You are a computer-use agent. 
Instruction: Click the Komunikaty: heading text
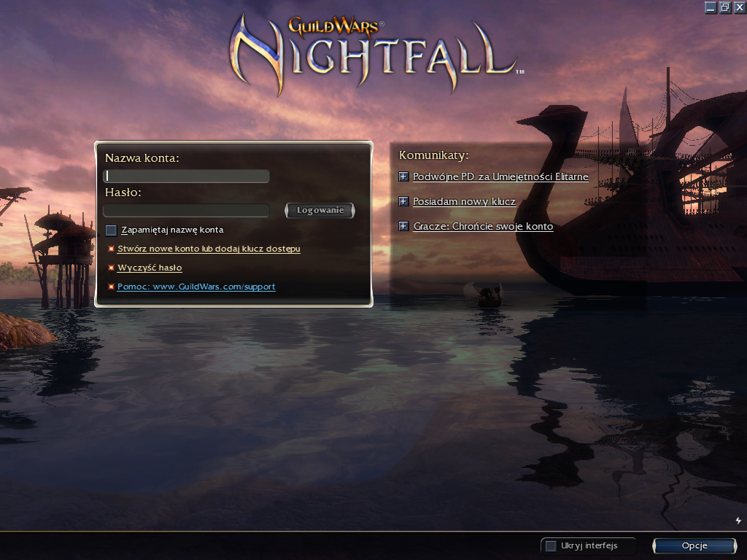coord(433,155)
